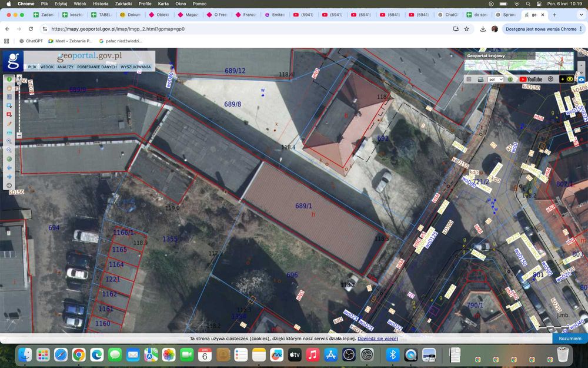Click parcel label 1355 on map
Image resolution: width=588 pixels, height=368 pixels.
pos(170,239)
